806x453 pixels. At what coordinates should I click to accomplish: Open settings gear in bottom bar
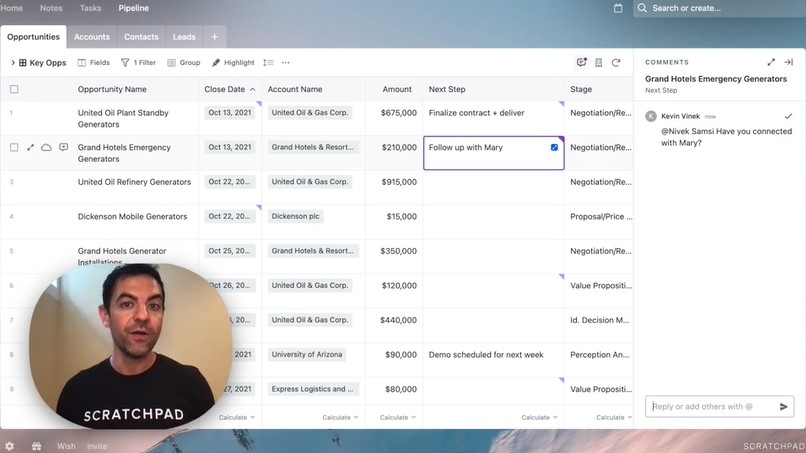(10, 446)
